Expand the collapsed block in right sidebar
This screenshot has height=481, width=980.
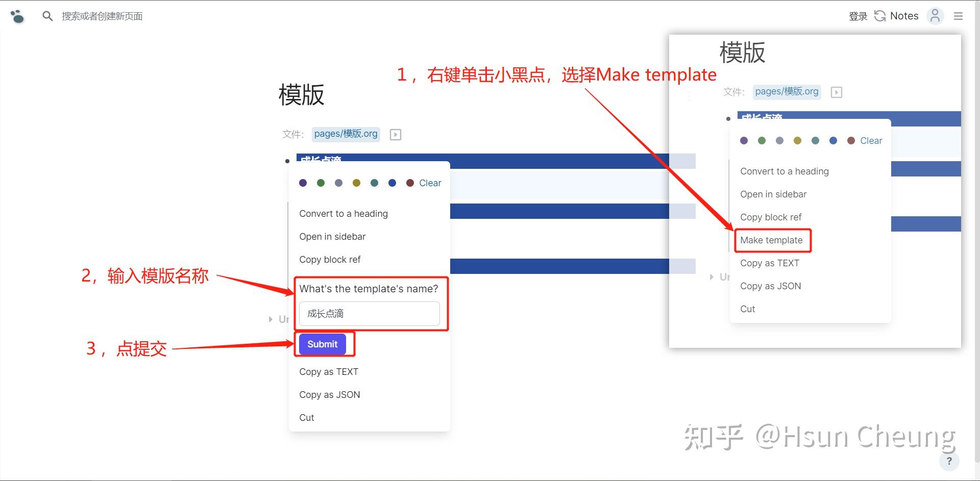click(713, 277)
